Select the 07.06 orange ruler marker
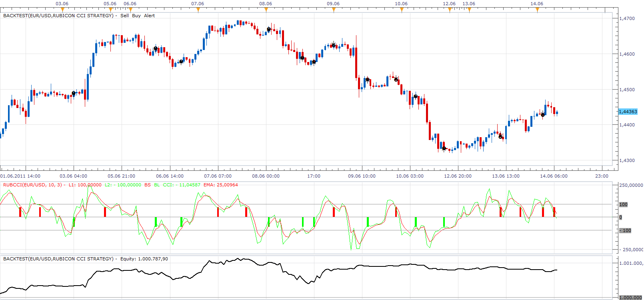This screenshot has width=644, height=300. click(198, 10)
